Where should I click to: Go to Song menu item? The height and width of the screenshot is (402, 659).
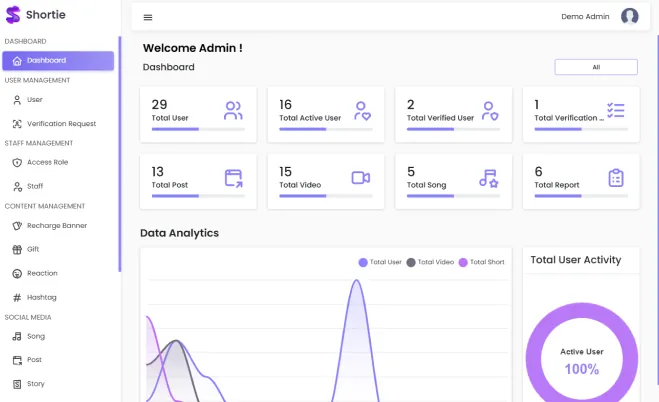click(x=58, y=336)
